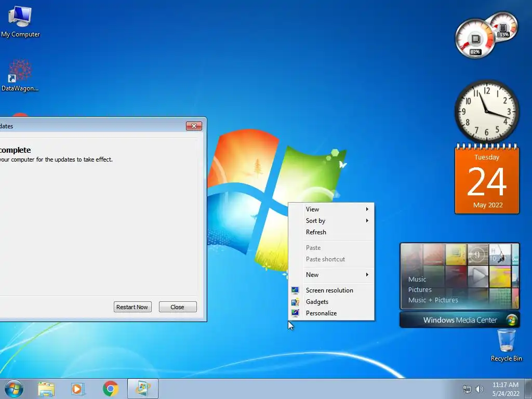
Task: Select the DataWagon desktop shortcut
Action: (20, 75)
